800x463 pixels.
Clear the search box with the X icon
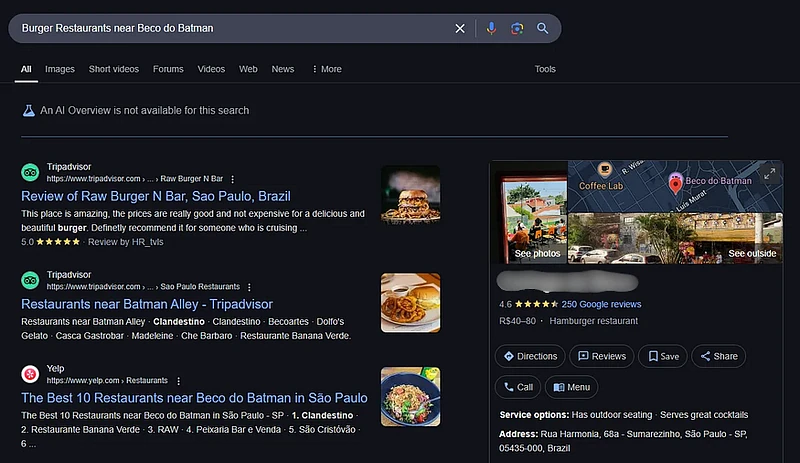(x=460, y=29)
